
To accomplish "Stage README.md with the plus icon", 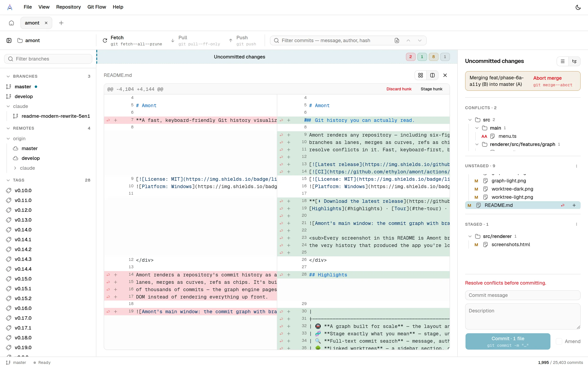I will [x=574, y=205].
